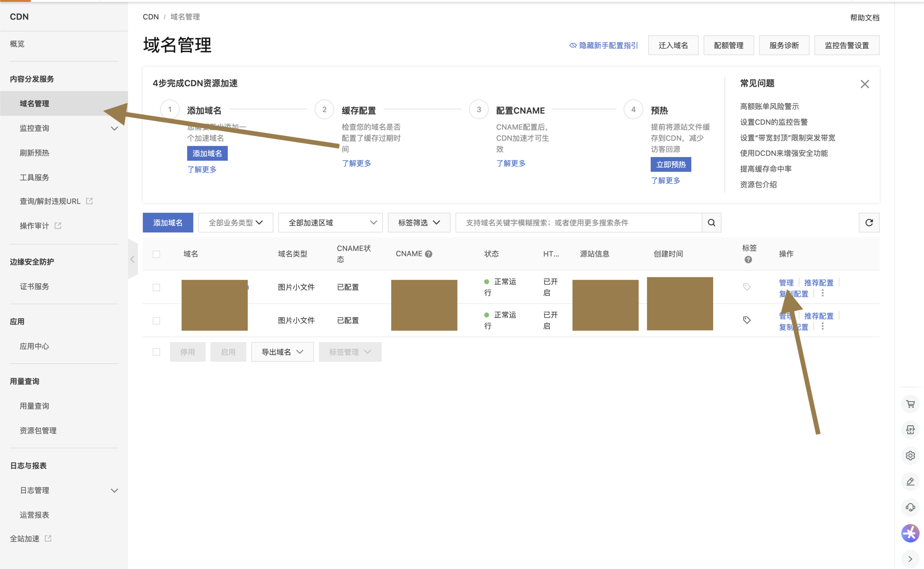Open the API icon in right toolbar
The height and width of the screenshot is (569, 924).
point(910,430)
